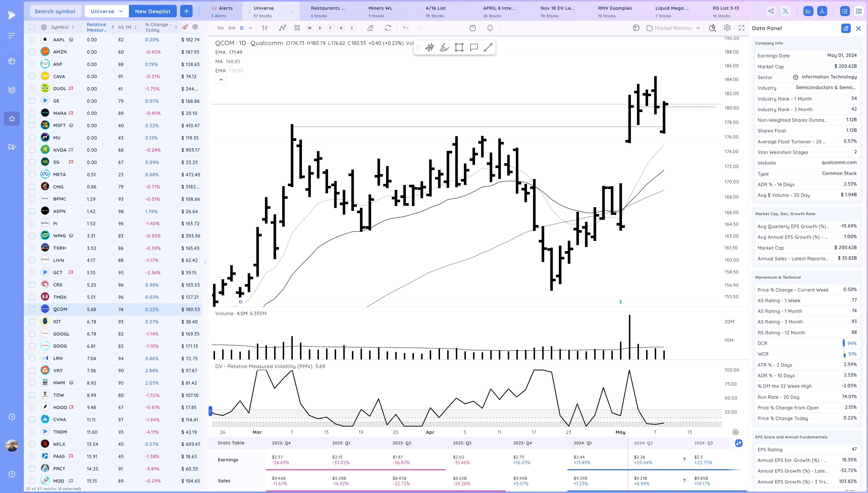The width and height of the screenshot is (868, 493).
Task: Click the share icon in top bar
Action: click(771, 11)
